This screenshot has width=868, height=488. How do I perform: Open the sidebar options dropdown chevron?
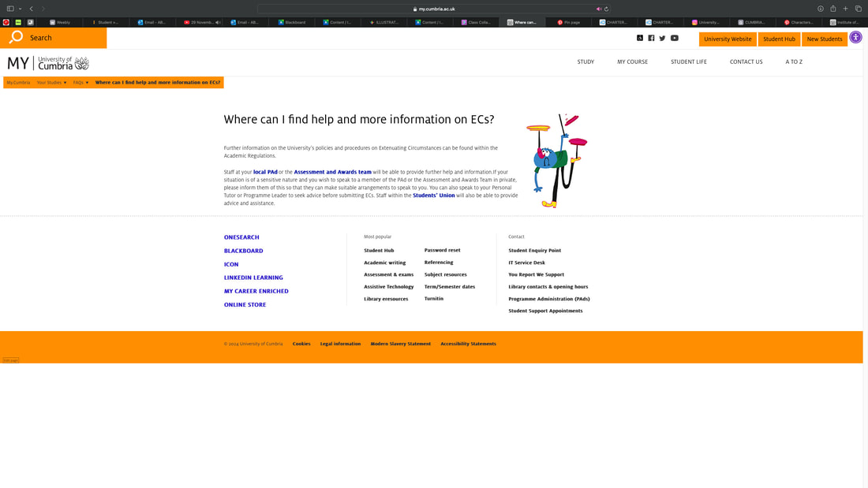pyautogui.click(x=20, y=9)
